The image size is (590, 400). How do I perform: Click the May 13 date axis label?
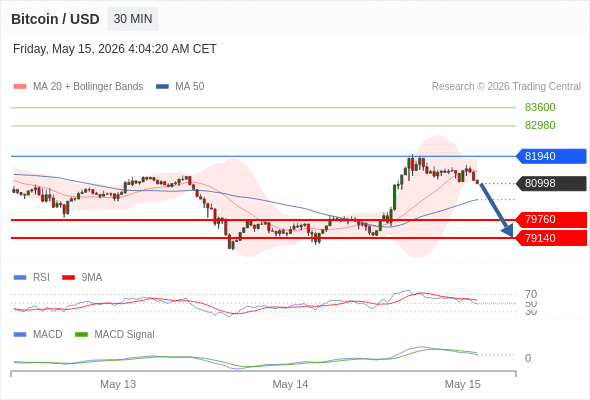coord(118,384)
